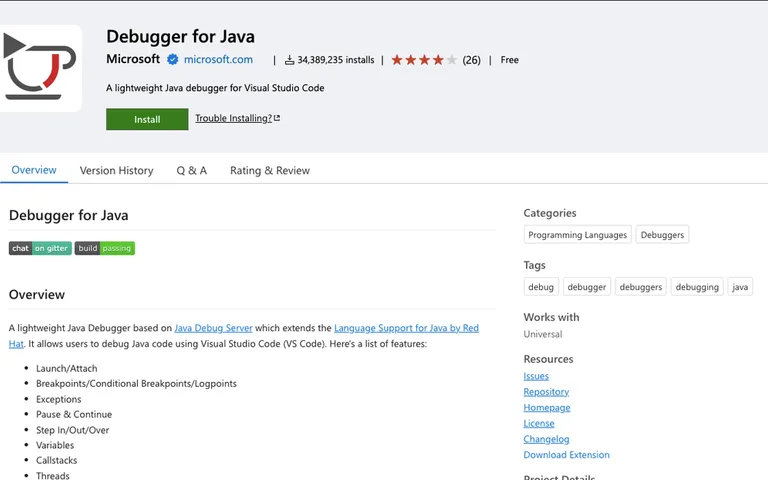Open the Homepage resource link
The width and height of the screenshot is (768, 480).
(547, 408)
